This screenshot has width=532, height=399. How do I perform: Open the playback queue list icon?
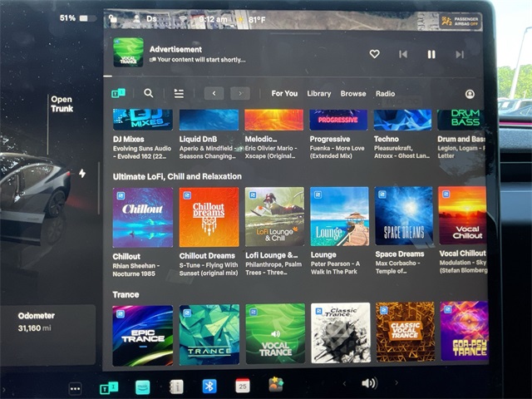[x=179, y=94]
